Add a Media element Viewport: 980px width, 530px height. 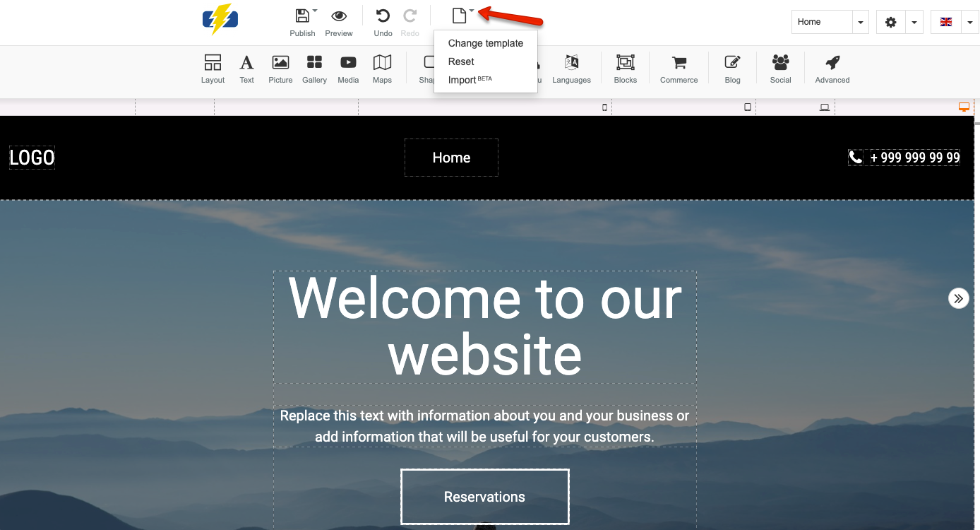(x=348, y=69)
